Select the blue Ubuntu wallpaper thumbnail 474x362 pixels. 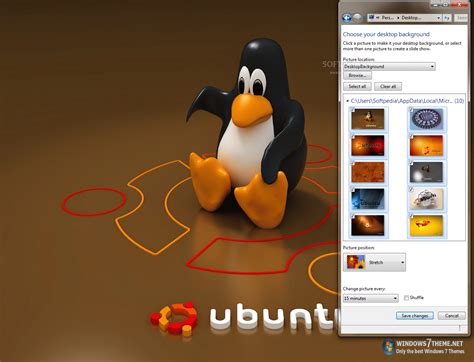tap(368, 199)
